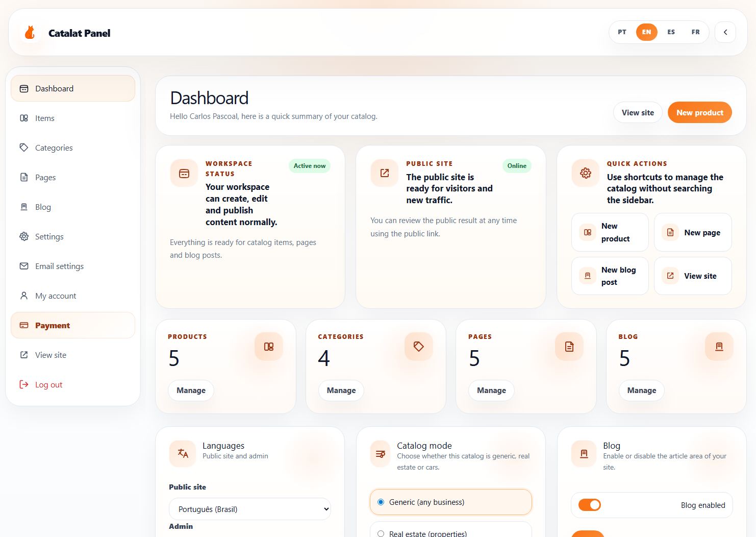Screen dimensions: 756x537
Task: Click the Pages stat card document icon
Action: click(x=569, y=347)
